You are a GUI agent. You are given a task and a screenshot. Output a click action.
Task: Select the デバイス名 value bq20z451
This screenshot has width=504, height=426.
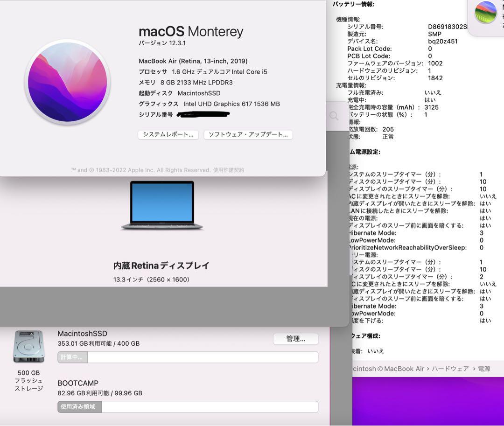[442, 42]
